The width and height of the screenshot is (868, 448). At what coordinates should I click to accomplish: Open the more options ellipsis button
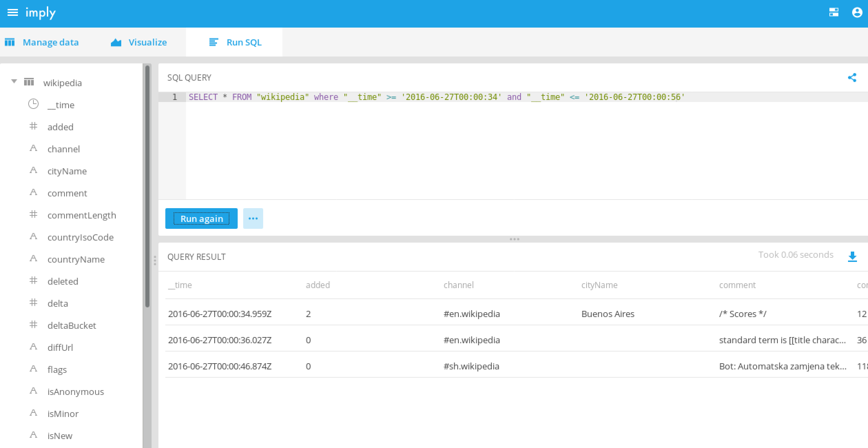click(253, 218)
